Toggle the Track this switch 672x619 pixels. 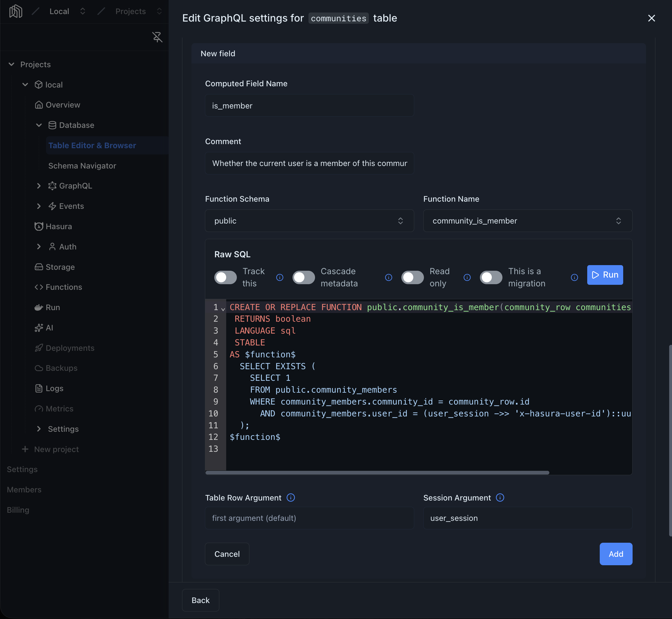[x=226, y=277]
